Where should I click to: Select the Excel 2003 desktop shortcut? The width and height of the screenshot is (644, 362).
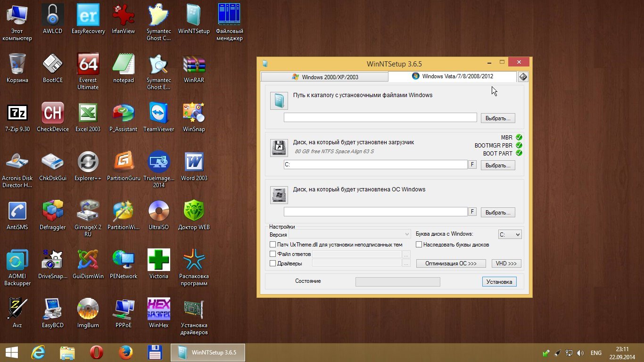coord(88,117)
